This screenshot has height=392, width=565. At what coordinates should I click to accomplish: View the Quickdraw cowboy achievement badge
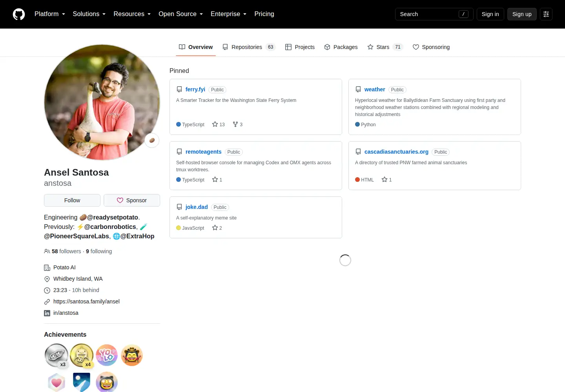132,355
